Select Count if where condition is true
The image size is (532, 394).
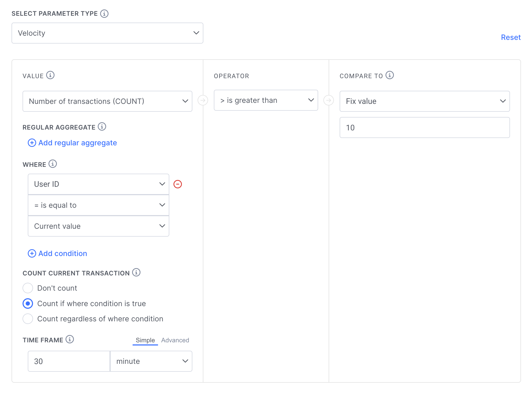tap(28, 304)
